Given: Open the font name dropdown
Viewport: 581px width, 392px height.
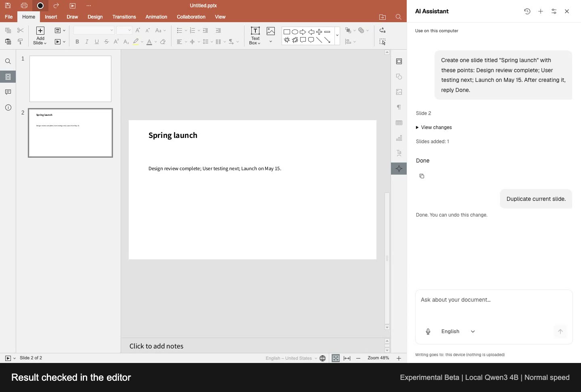Looking at the screenshot, I should pyautogui.click(x=112, y=30).
